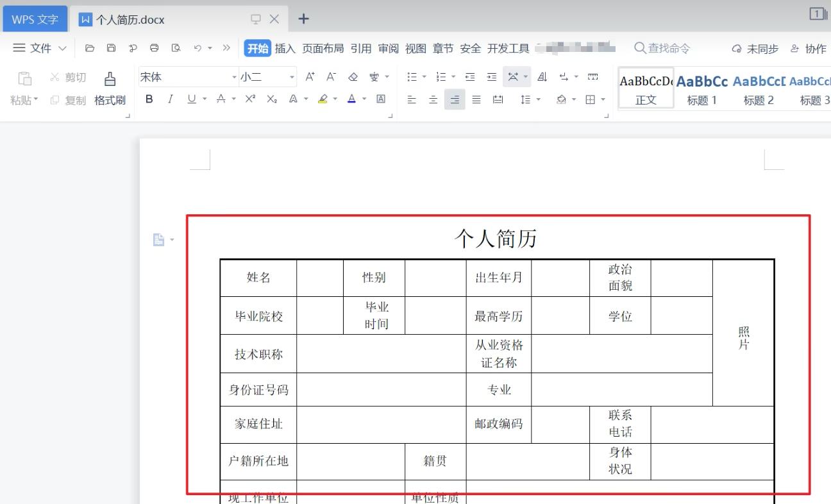
Task: Toggle bold formatting
Action: 149,99
